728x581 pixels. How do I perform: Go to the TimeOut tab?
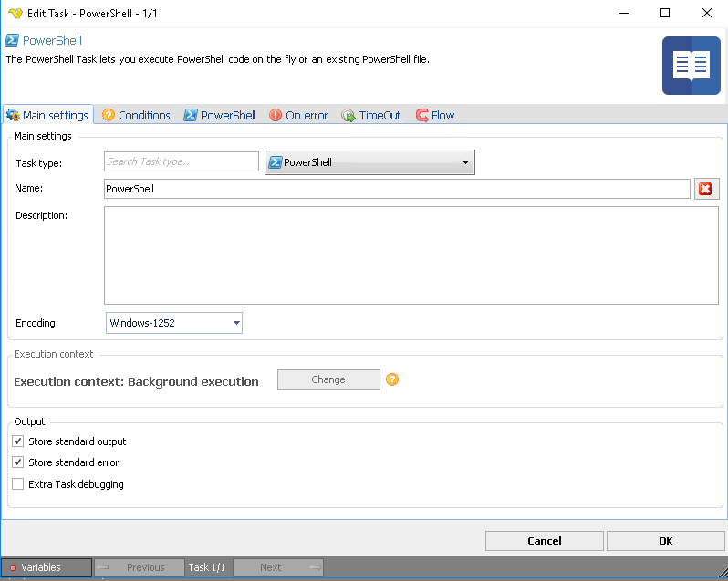[x=371, y=116]
